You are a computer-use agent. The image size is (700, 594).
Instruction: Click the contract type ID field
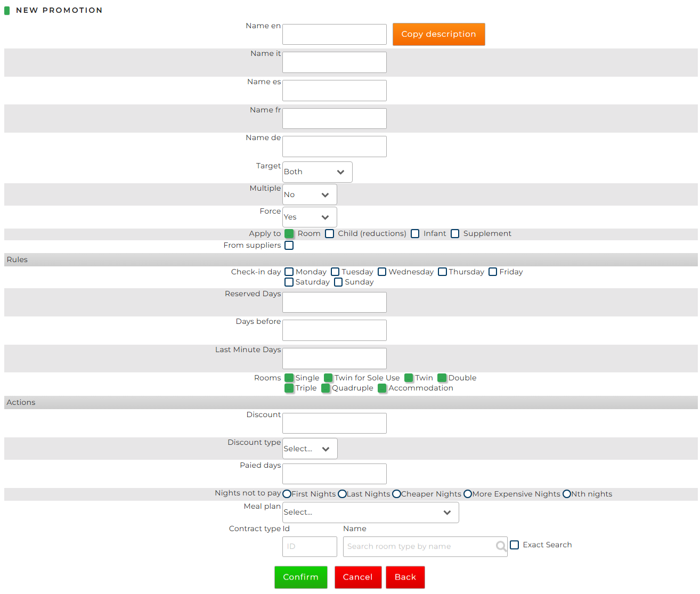tap(310, 547)
